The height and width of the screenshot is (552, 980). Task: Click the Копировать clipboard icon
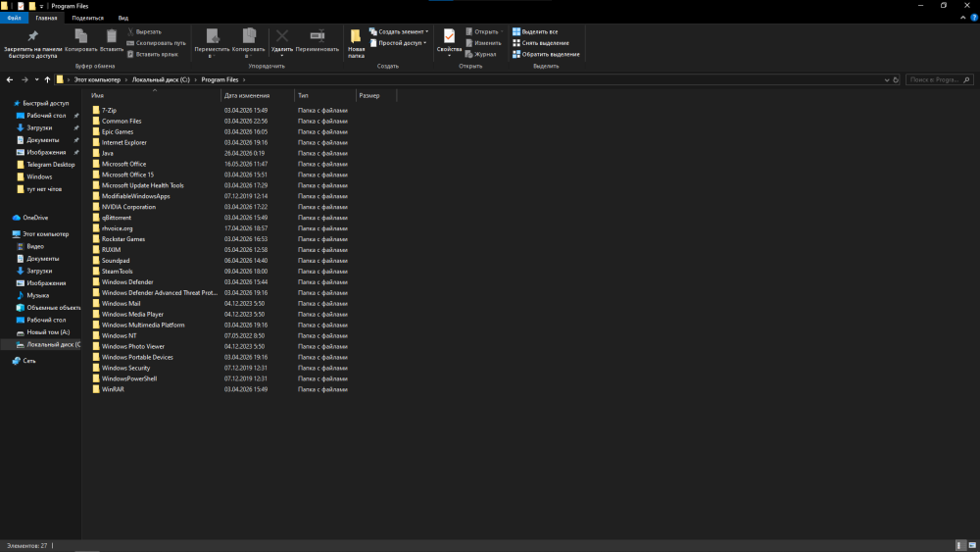[80, 40]
